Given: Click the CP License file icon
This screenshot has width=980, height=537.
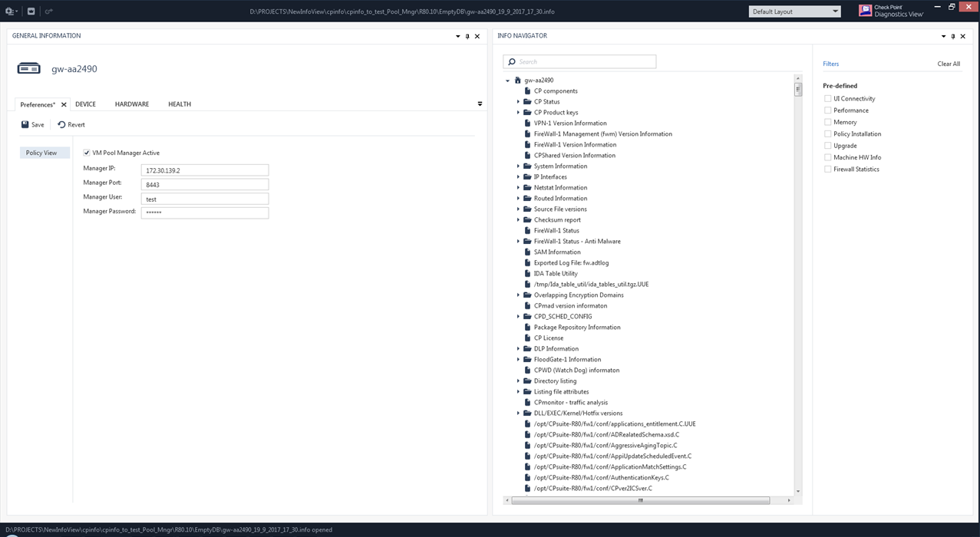Looking at the screenshot, I should [527, 338].
